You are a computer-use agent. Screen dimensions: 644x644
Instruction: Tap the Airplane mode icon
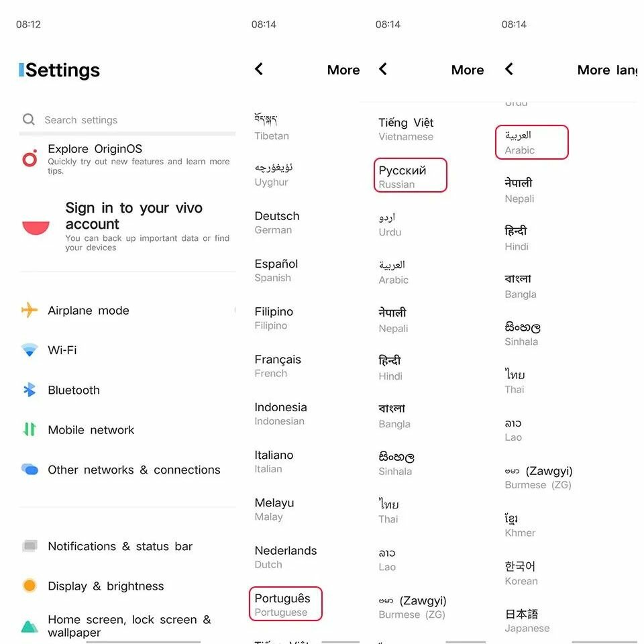[x=30, y=310]
